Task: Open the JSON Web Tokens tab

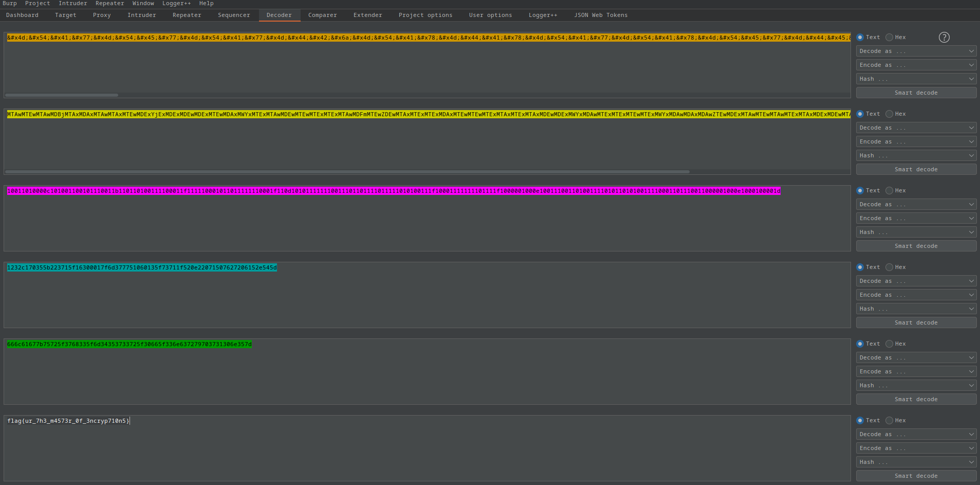Action: 600,15
